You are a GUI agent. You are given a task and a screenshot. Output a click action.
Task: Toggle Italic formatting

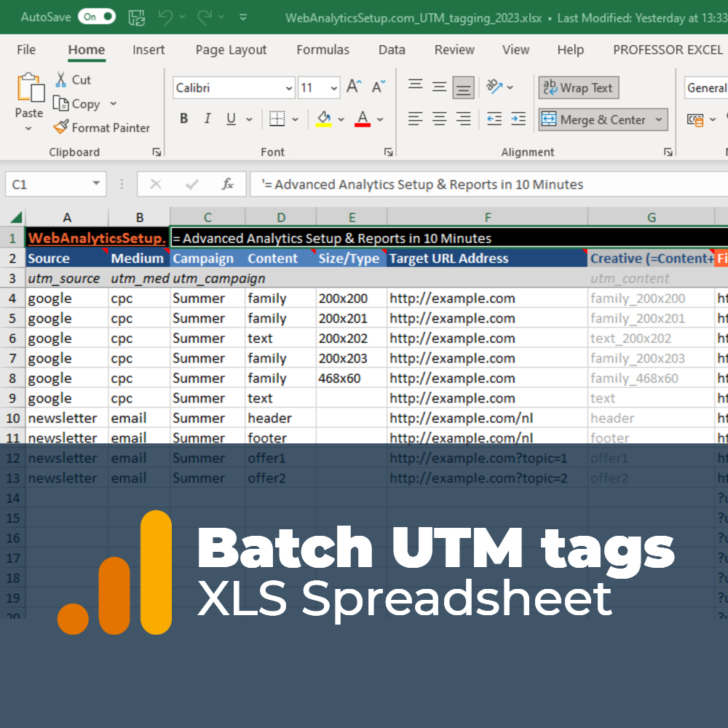coord(207,119)
